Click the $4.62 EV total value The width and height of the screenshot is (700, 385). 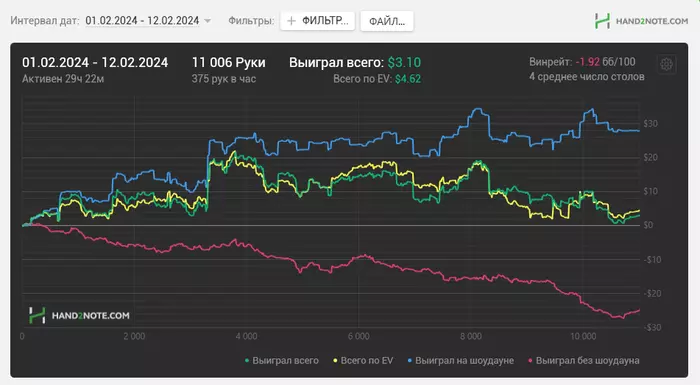pyautogui.click(x=408, y=79)
